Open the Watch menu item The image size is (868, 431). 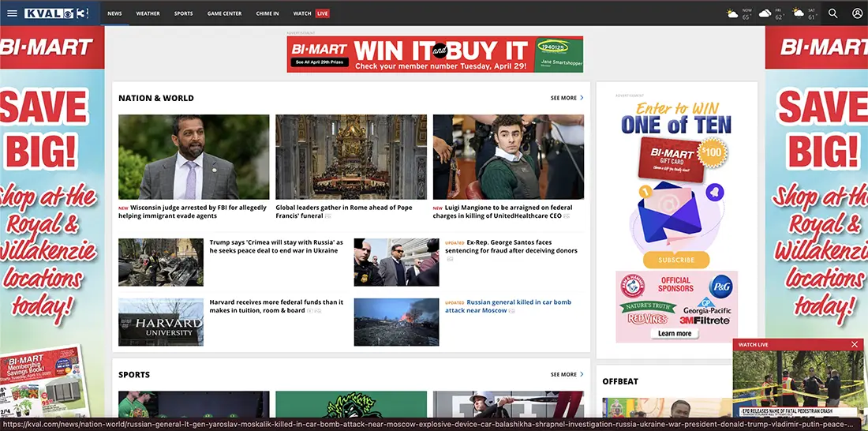click(x=302, y=13)
